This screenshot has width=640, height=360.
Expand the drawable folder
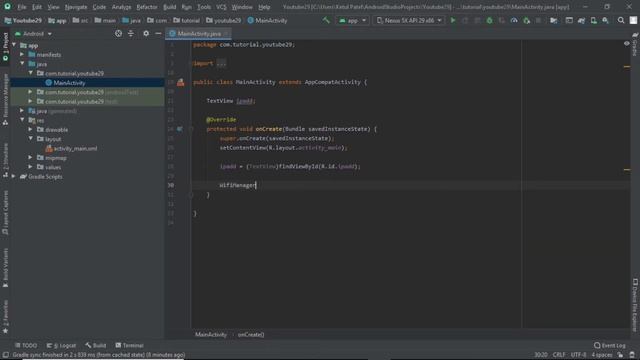31,129
